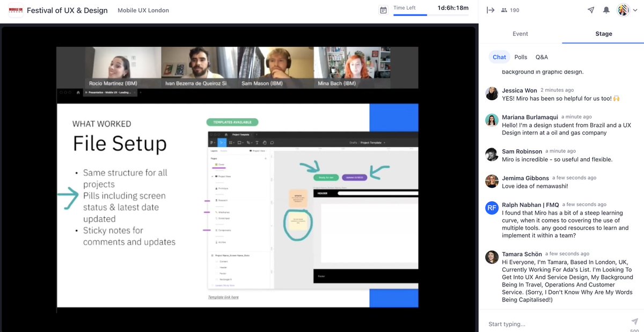Open the Polls sub-tab

point(521,57)
